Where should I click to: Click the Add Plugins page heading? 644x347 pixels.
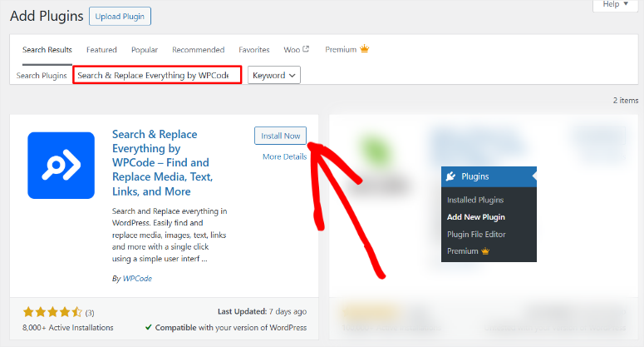point(47,16)
